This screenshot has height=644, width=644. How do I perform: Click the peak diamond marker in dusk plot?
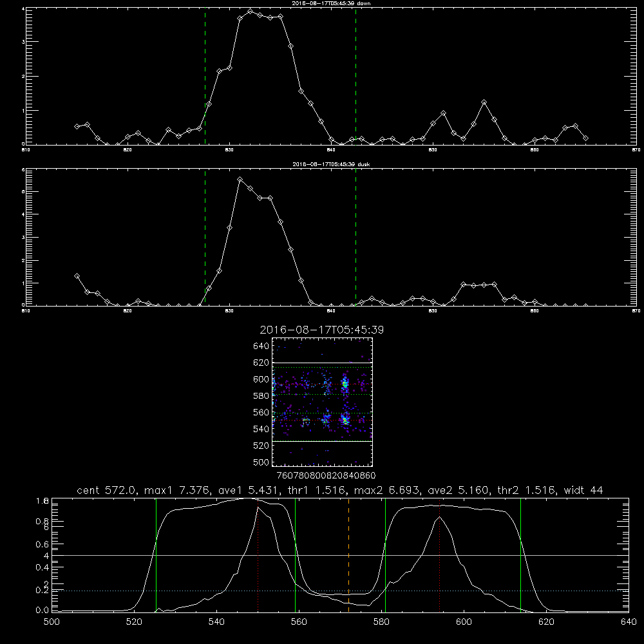point(240,180)
